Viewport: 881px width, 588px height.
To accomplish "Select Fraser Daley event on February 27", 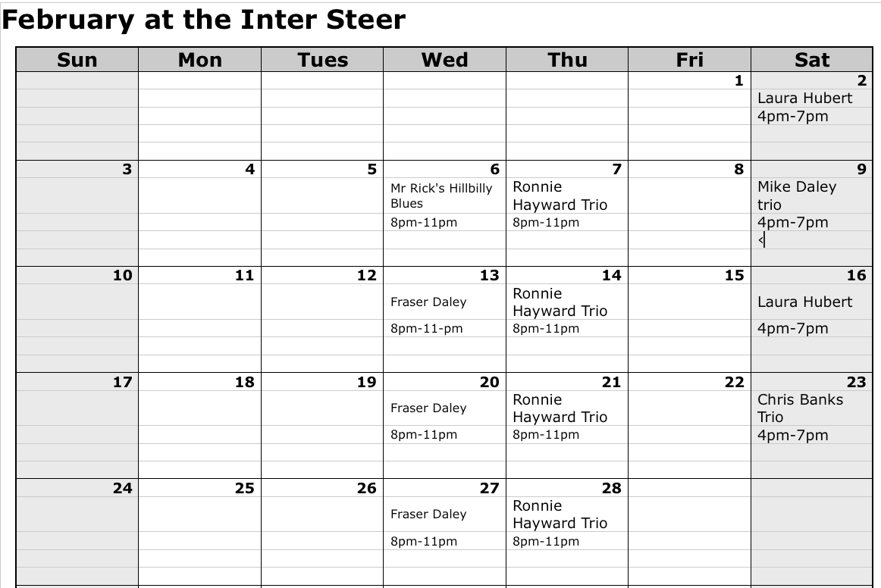I will (428, 514).
